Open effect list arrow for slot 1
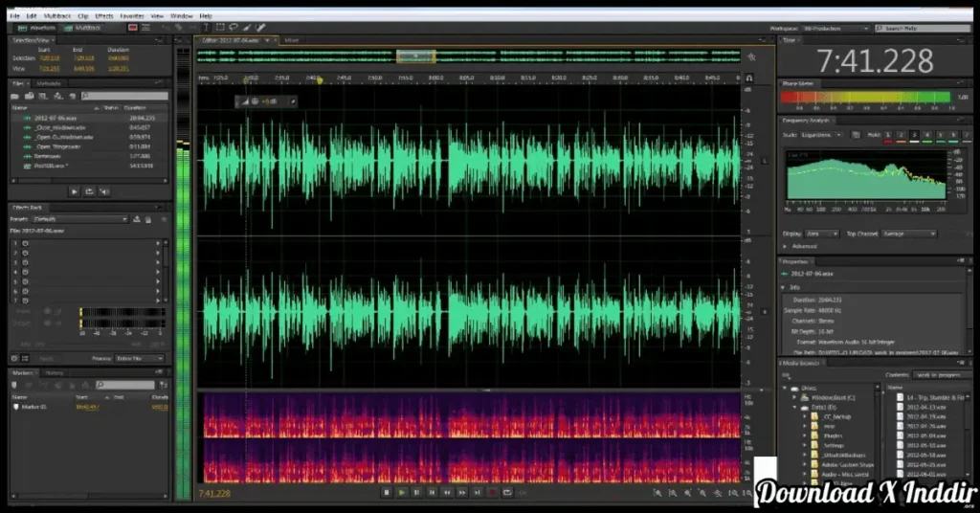 tap(158, 243)
